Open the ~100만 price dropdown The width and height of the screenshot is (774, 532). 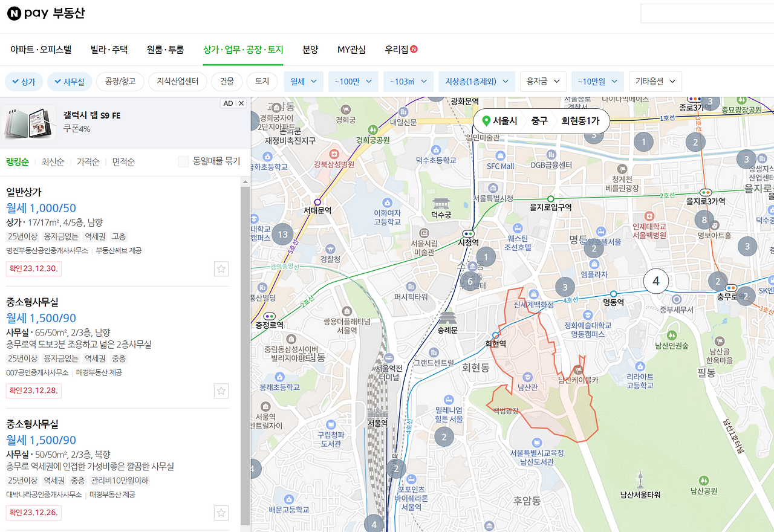pyautogui.click(x=354, y=82)
